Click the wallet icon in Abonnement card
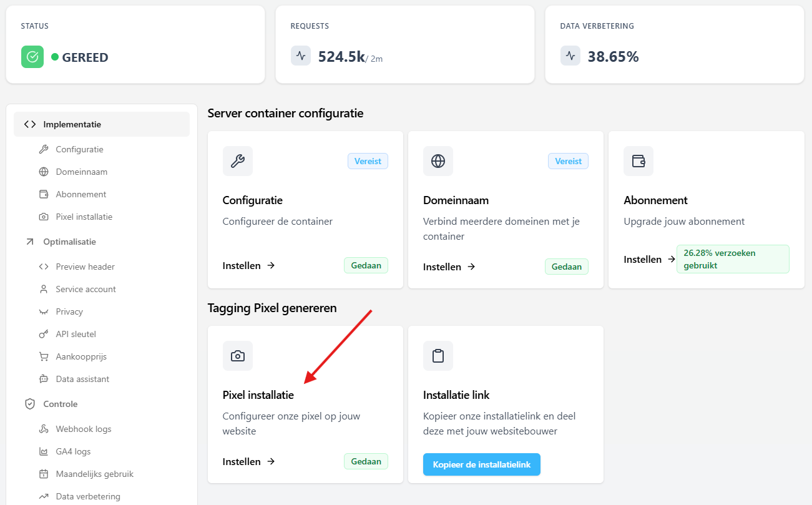This screenshot has height=505, width=812. pyautogui.click(x=638, y=161)
